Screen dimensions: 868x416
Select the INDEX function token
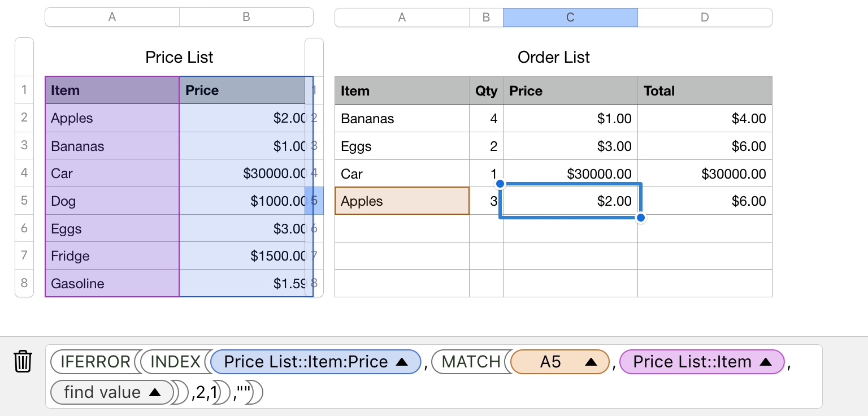[x=175, y=362]
